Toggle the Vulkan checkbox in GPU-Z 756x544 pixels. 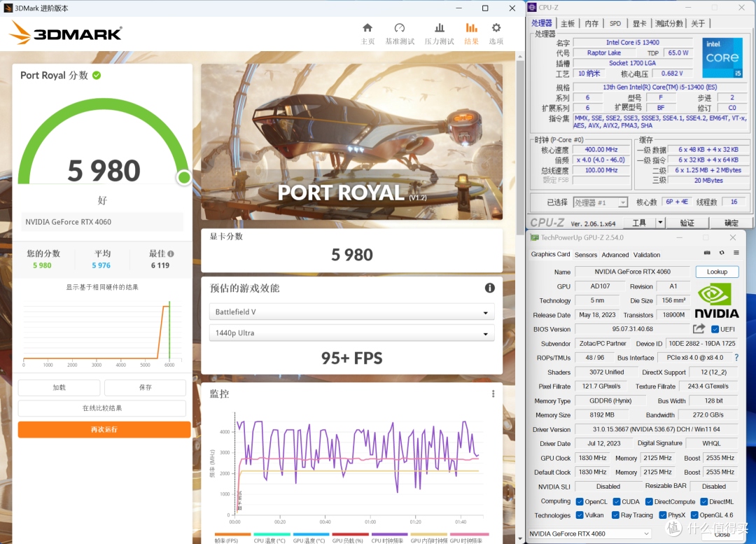[580, 515]
